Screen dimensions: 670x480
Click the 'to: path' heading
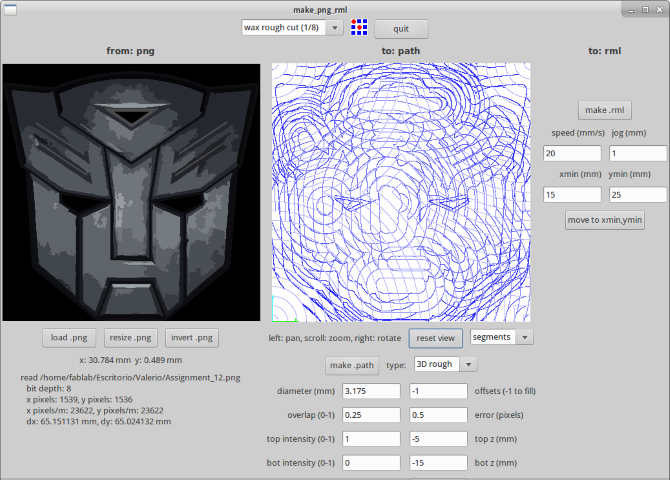(401, 51)
